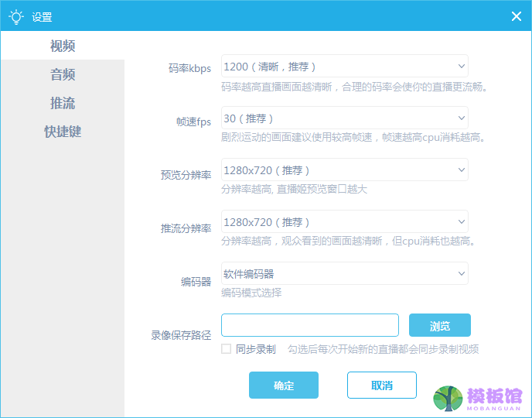Click the 帧速fps label
532x418 pixels.
194,122
